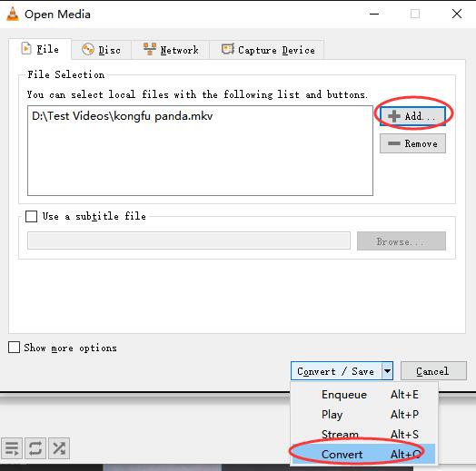Click the Add file button

412,116
